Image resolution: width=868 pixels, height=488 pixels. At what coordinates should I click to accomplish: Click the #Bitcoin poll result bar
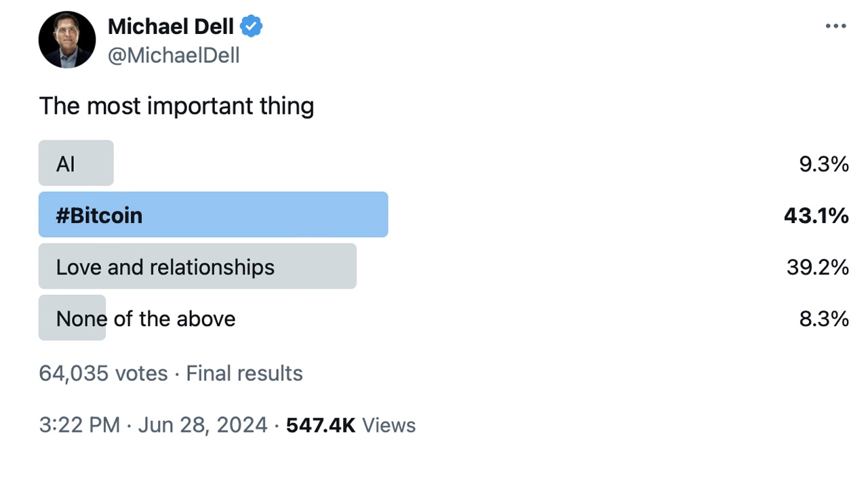click(x=214, y=214)
